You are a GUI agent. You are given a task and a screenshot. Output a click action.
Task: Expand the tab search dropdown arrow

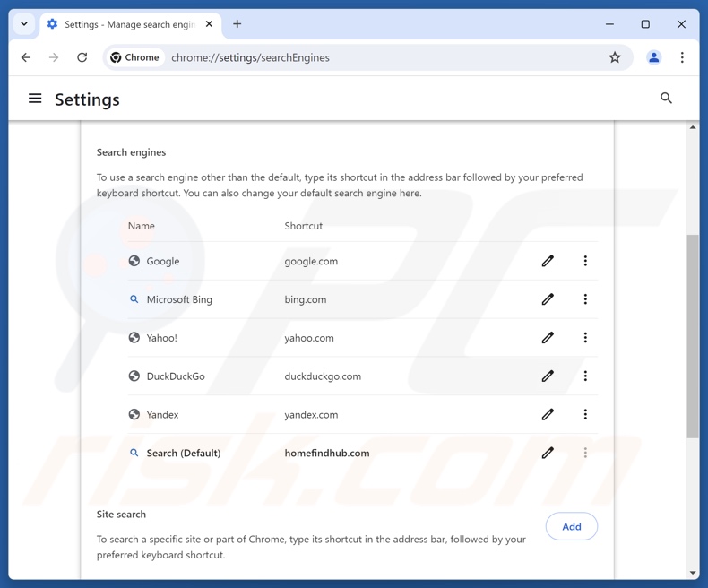[x=24, y=24]
